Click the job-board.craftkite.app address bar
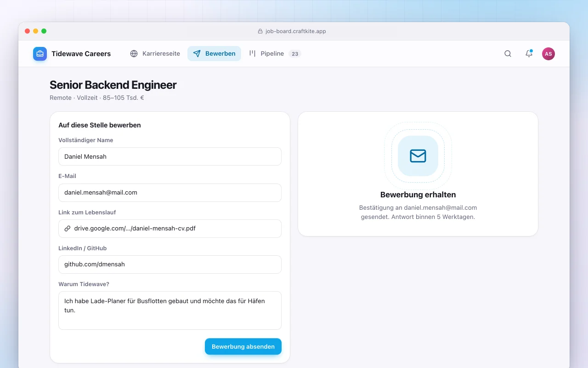 pos(292,31)
